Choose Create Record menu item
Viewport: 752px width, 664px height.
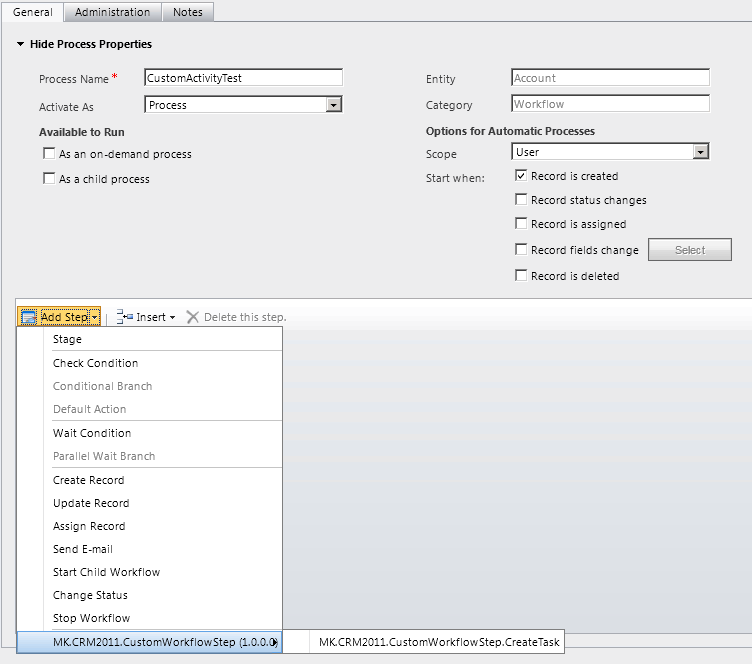(150, 480)
